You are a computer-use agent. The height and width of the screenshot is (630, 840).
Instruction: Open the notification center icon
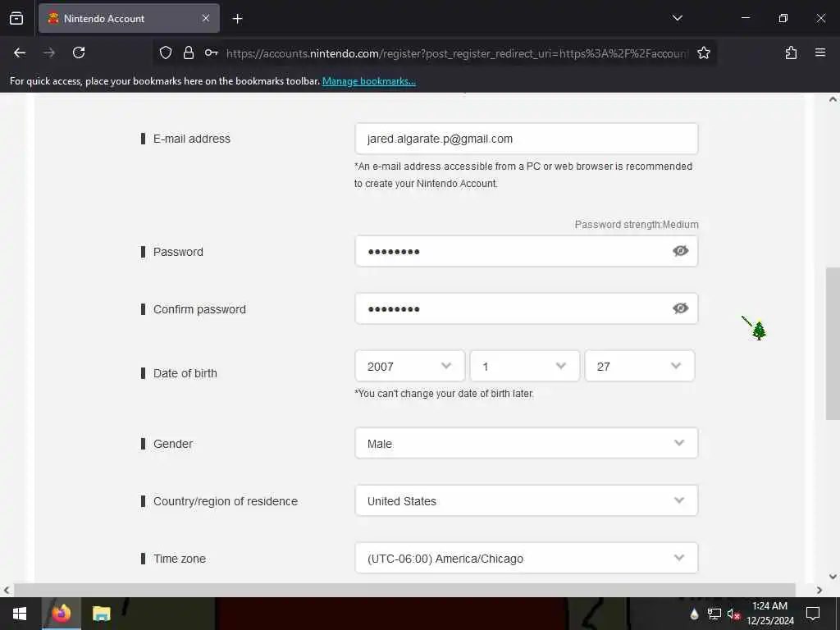pyautogui.click(x=813, y=614)
